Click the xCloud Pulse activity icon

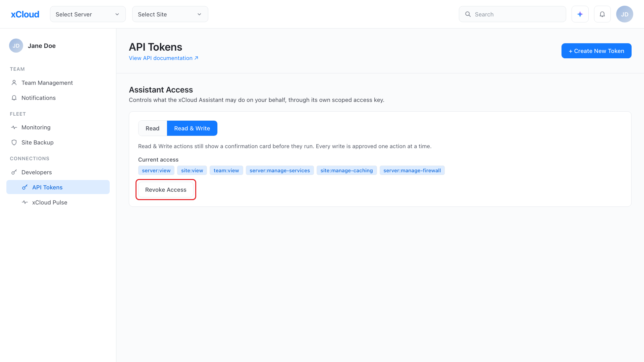tap(25, 202)
